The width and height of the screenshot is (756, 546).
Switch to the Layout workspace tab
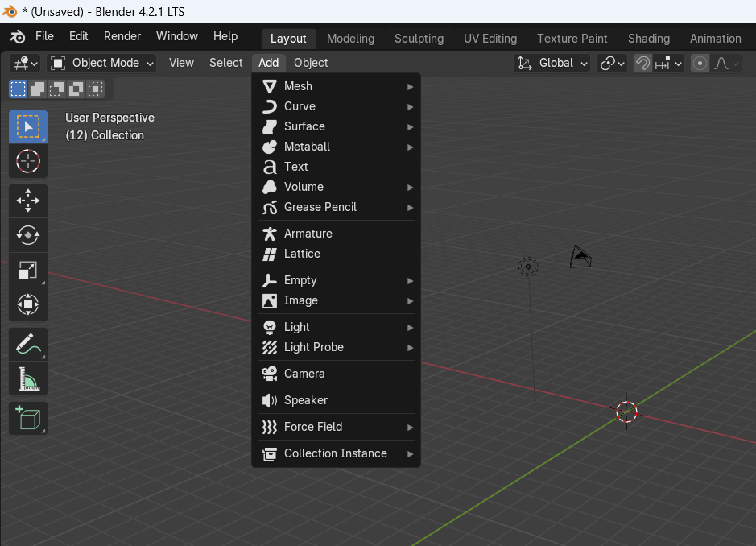click(288, 39)
